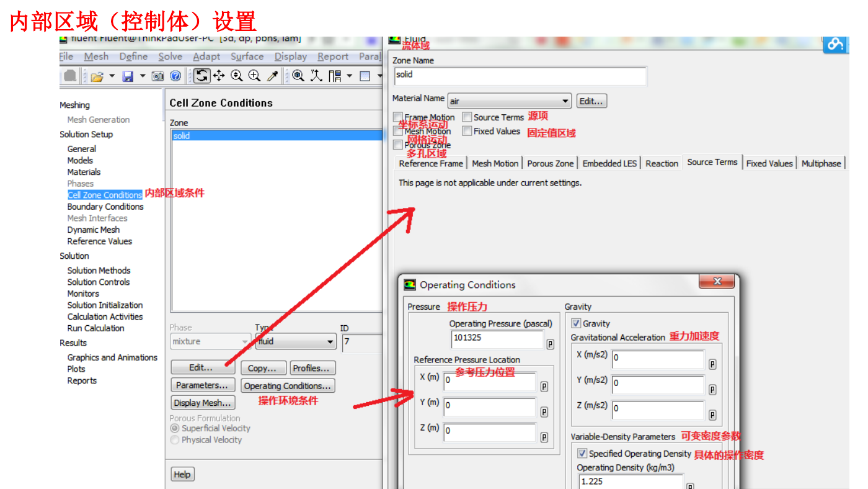Enable the Porous Zone checkbox
Screen dimensions: 868x489
click(x=398, y=145)
